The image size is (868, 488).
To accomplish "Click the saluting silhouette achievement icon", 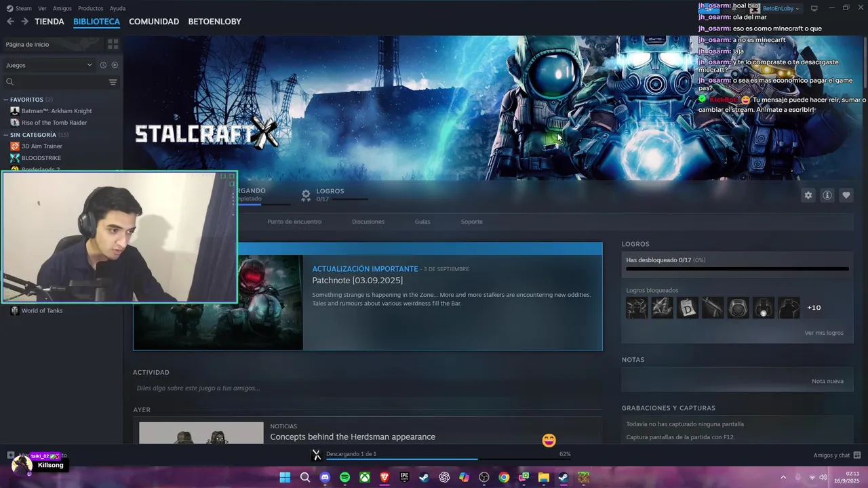I will click(789, 308).
